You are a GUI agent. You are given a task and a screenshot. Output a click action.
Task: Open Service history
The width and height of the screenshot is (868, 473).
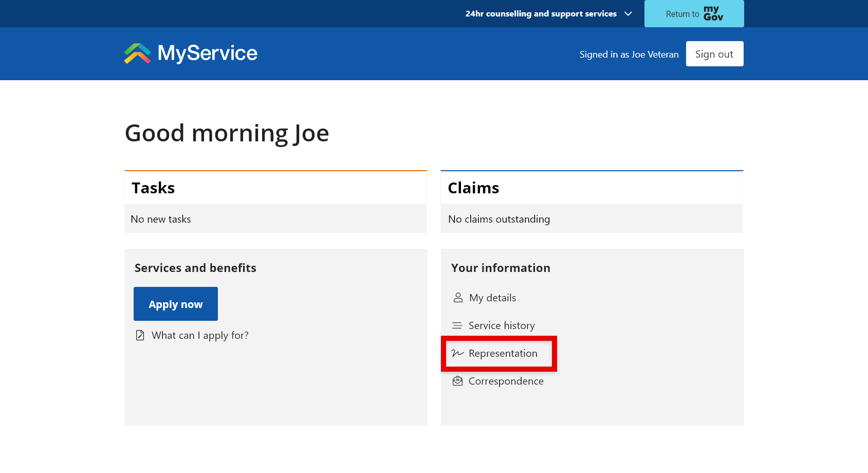pos(502,325)
